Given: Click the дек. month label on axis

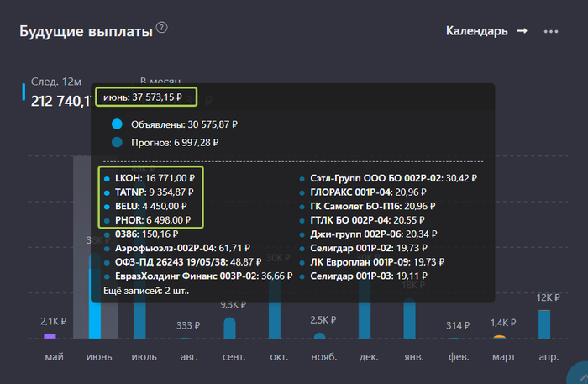Looking at the screenshot, I should 367,357.
